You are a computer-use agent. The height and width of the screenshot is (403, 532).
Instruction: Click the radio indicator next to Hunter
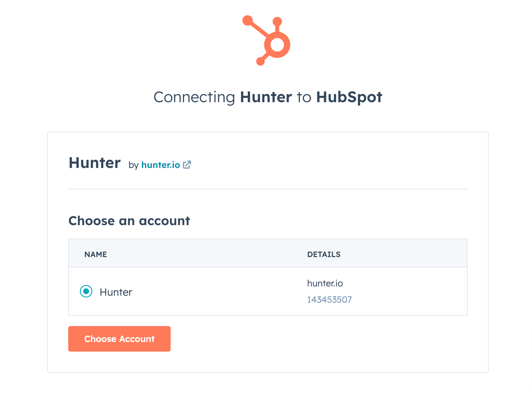(85, 292)
